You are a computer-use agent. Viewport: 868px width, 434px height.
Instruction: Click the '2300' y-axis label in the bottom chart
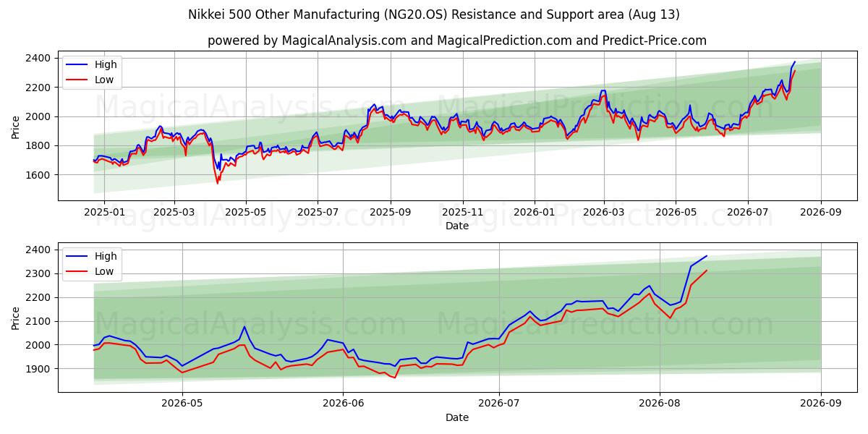[38, 273]
